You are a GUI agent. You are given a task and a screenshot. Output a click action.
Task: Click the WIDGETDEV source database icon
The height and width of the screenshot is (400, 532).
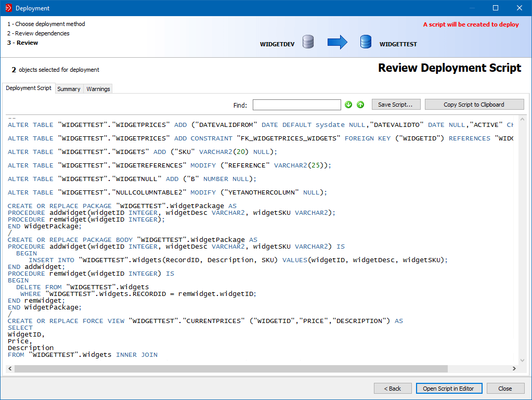click(308, 42)
